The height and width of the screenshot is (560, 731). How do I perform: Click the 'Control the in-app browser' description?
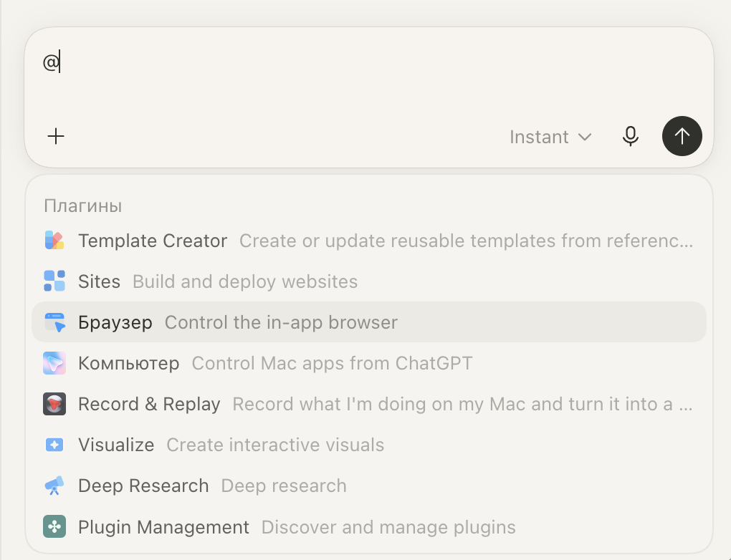[281, 322]
